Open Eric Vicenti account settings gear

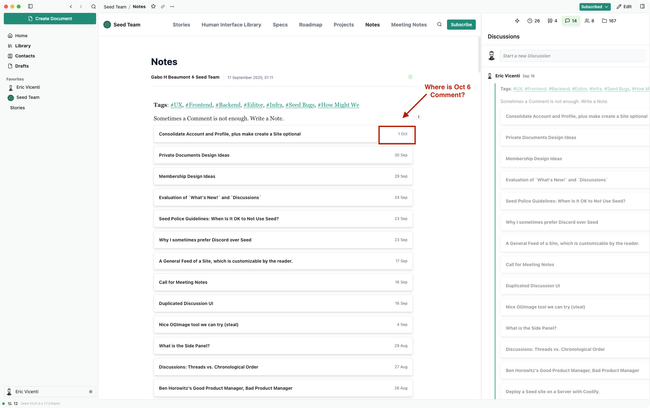click(x=90, y=391)
